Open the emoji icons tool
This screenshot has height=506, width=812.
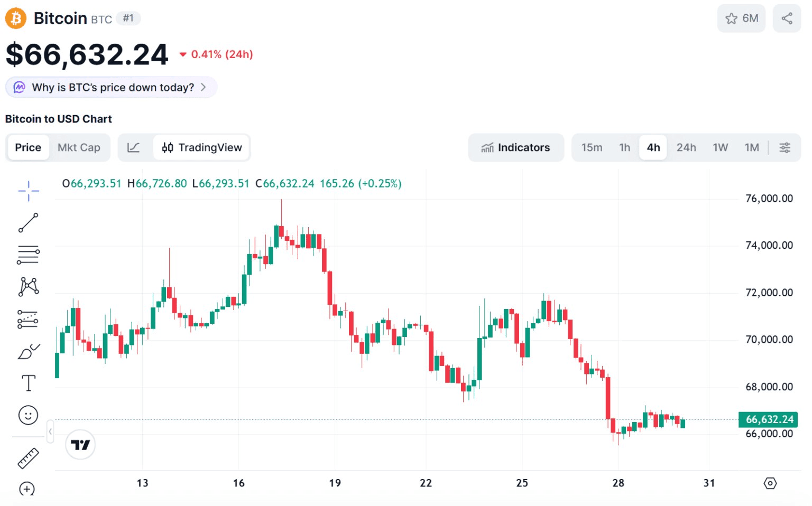[x=29, y=415]
